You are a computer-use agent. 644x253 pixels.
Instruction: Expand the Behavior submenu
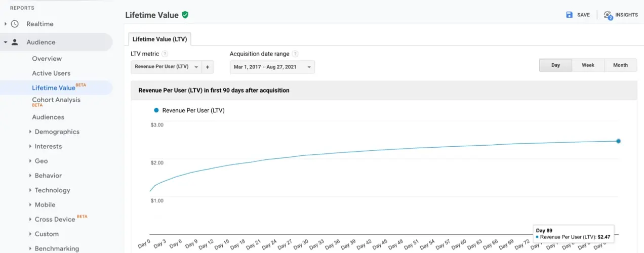point(30,176)
